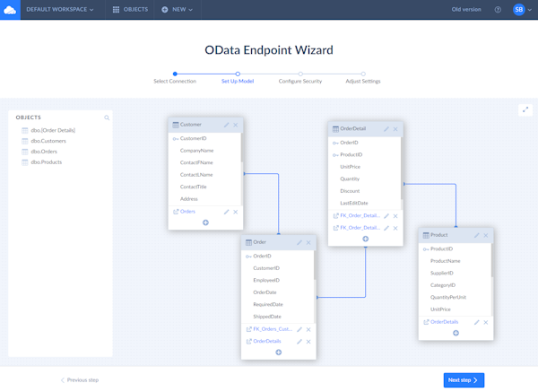The width and height of the screenshot is (538, 392).
Task: Click the Next step button
Action: tap(464, 380)
